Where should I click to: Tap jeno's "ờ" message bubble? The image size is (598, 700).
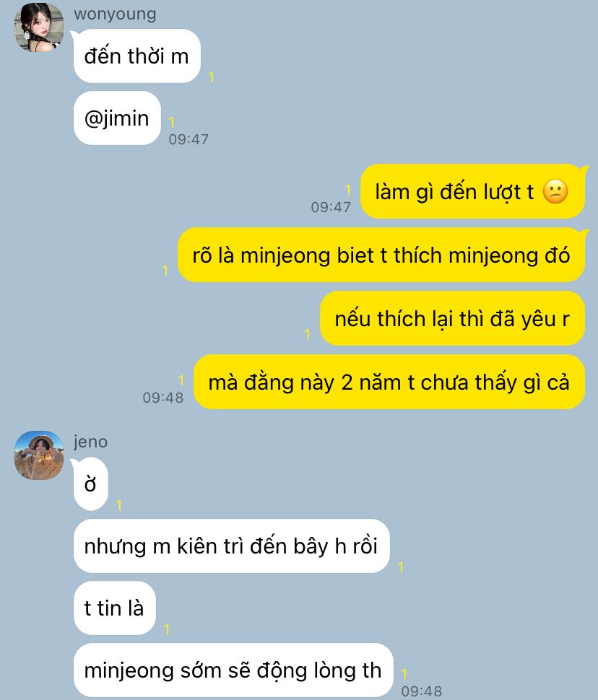(x=91, y=484)
